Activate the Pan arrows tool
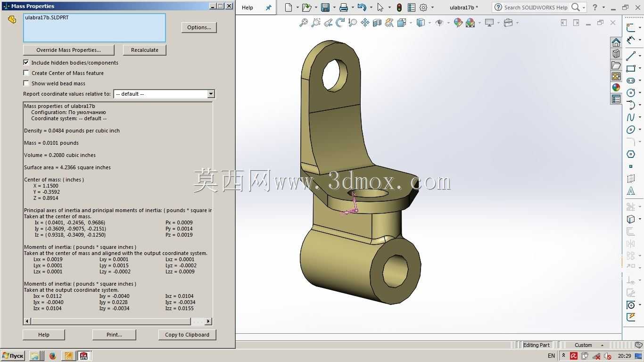 [365, 23]
